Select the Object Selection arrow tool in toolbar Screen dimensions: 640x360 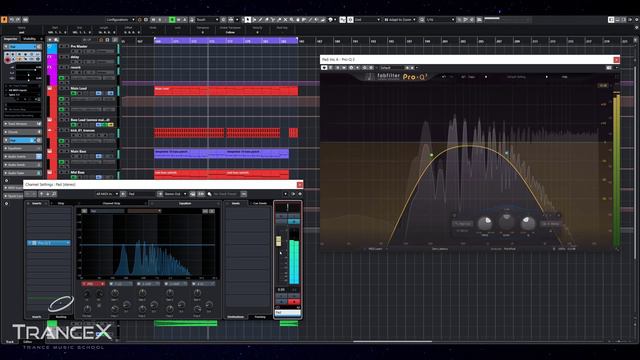coord(248,20)
